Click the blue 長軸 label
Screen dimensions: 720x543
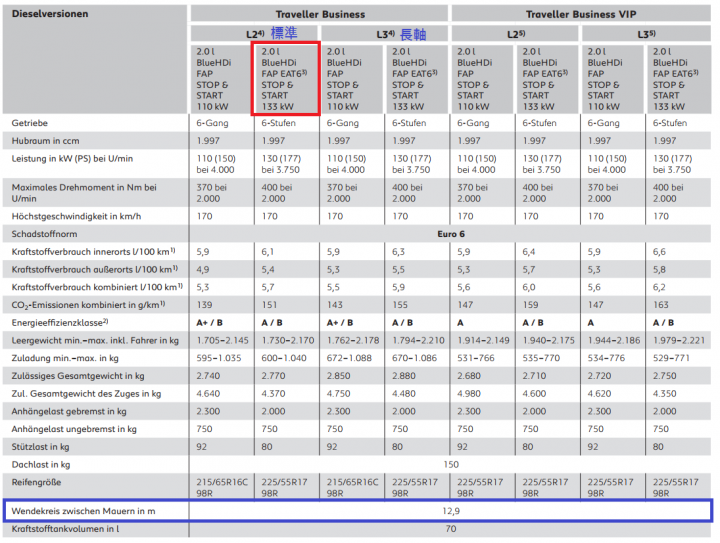pyautogui.click(x=413, y=34)
